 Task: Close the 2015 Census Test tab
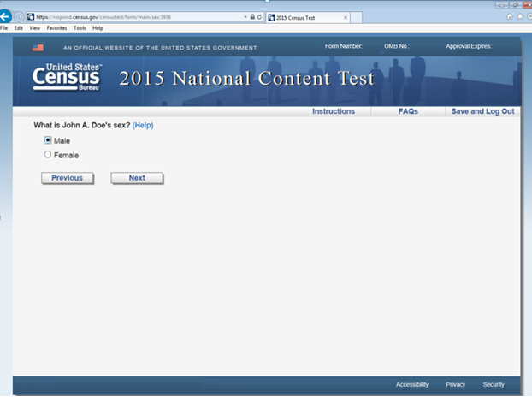pyautogui.click(x=346, y=18)
